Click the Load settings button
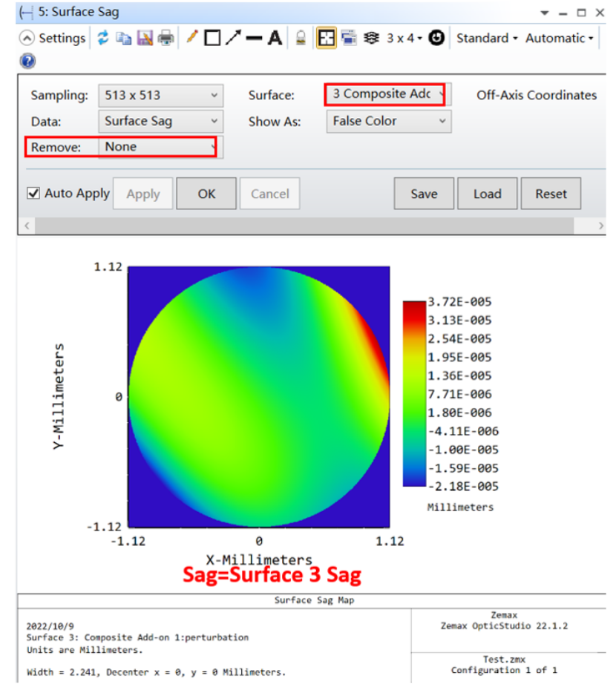This screenshot has height=690, width=616. (x=488, y=194)
